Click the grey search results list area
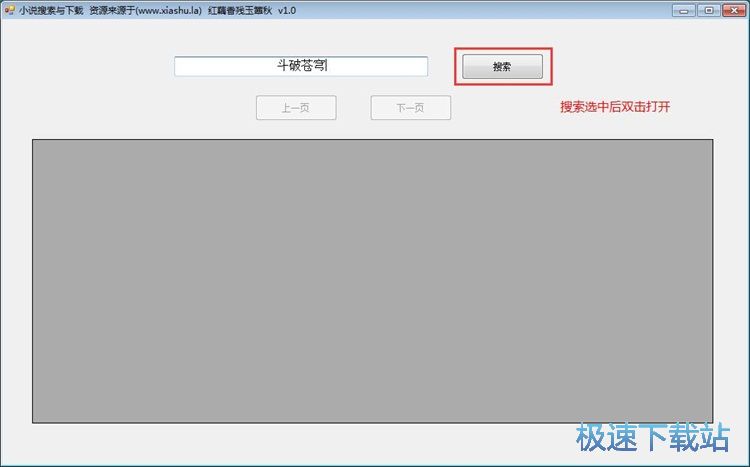This screenshot has height=467, width=750. coord(373,281)
